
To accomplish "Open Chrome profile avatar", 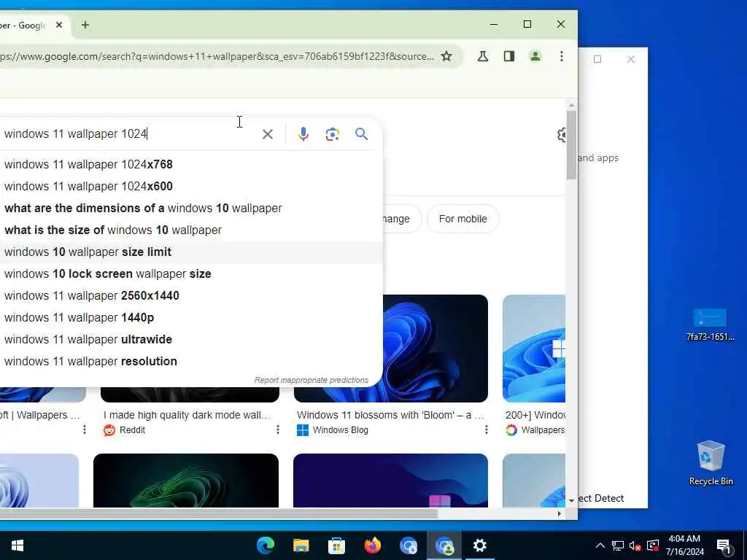I will (x=535, y=56).
